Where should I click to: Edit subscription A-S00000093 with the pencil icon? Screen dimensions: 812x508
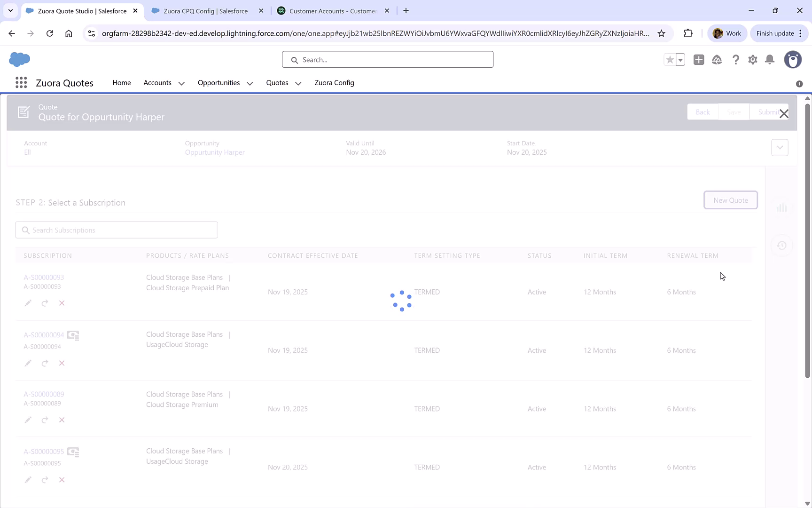(x=28, y=303)
